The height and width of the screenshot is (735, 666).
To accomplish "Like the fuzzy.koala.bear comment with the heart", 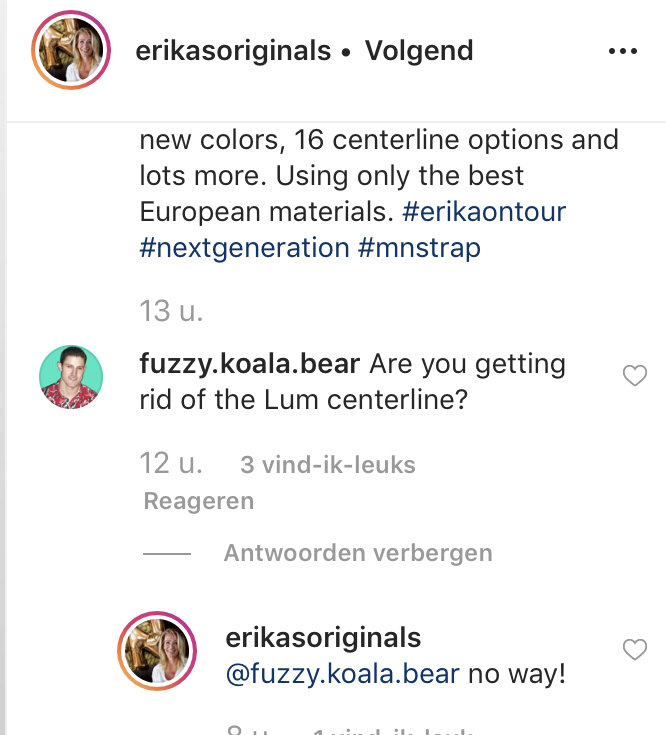I will [x=635, y=376].
